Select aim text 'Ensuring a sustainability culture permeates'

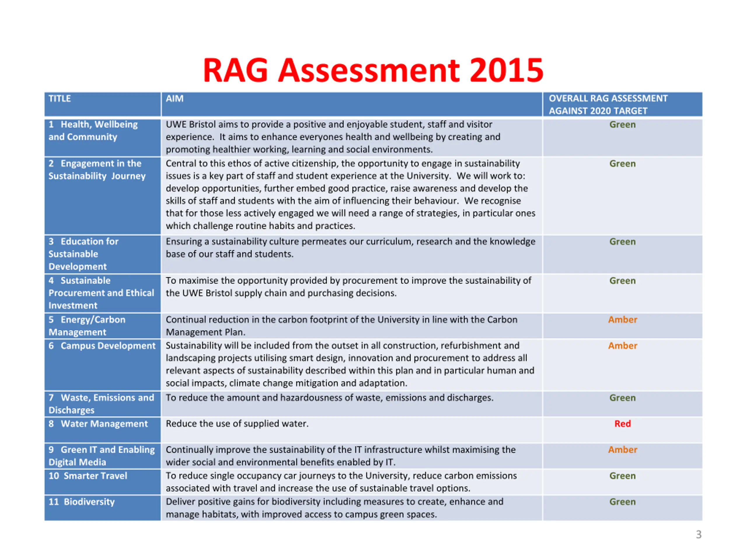tap(350, 248)
